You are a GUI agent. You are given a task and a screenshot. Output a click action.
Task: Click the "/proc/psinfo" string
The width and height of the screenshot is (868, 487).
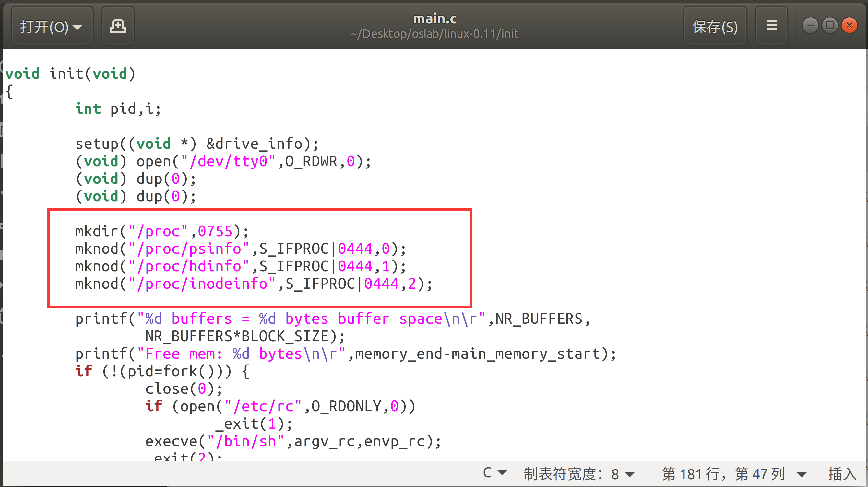pyautogui.click(x=189, y=249)
